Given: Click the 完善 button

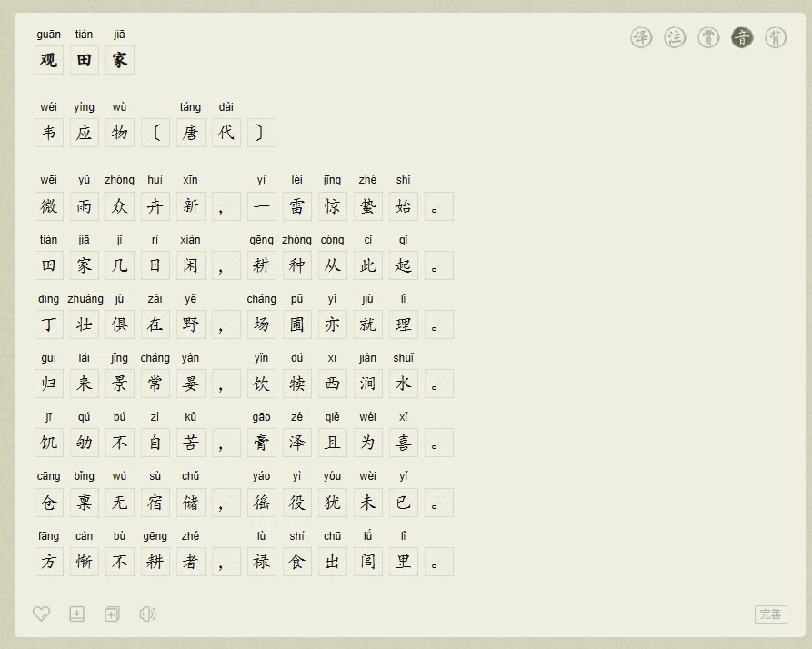Looking at the screenshot, I should 770,614.
